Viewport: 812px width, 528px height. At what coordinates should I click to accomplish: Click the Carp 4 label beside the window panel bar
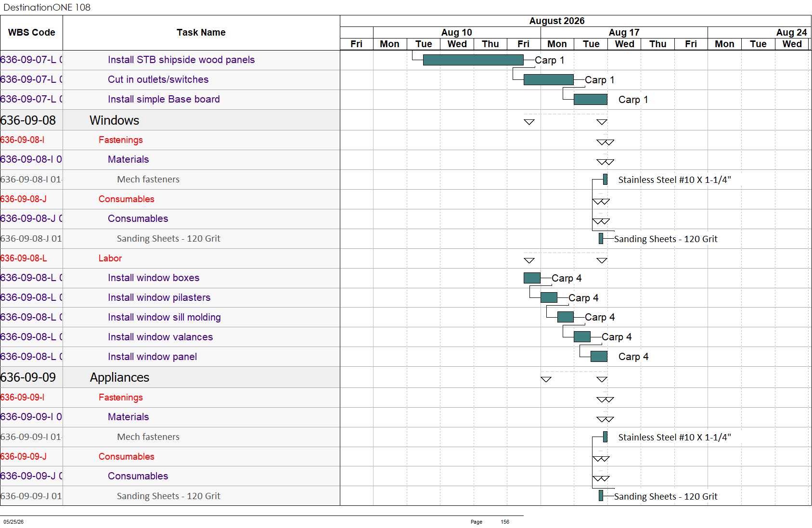(633, 357)
